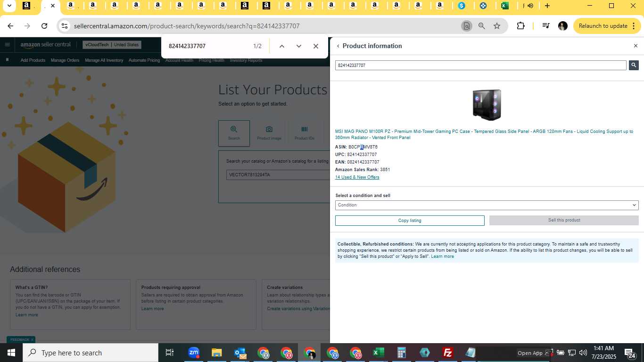Image resolution: width=644 pixels, height=362 pixels.
Task: Close the active browser tab
Action: pyautogui.click(x=53, y=6)
